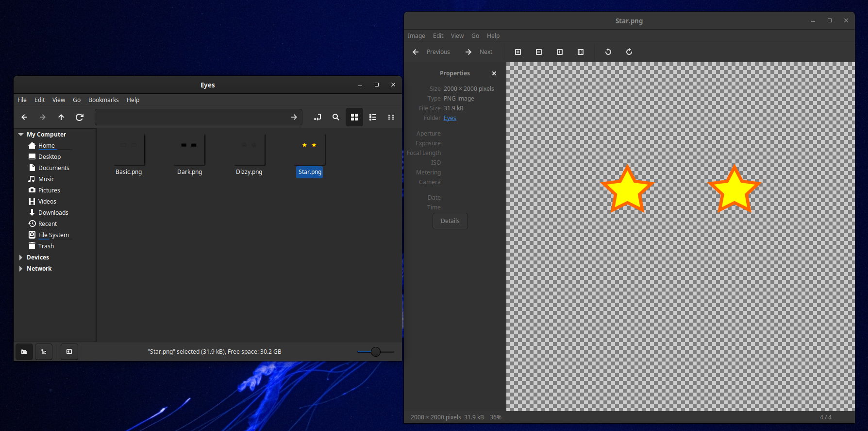Viewport: 868px width, 431px height.
Task: Open Music in sidebar
Action: tap(46, 179)
